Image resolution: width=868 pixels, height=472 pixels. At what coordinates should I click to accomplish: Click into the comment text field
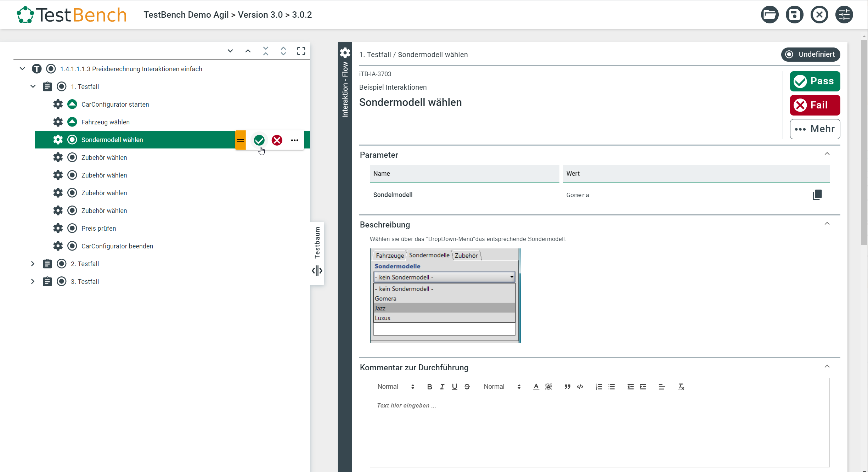pyautogui.click(x=599, y=431)
